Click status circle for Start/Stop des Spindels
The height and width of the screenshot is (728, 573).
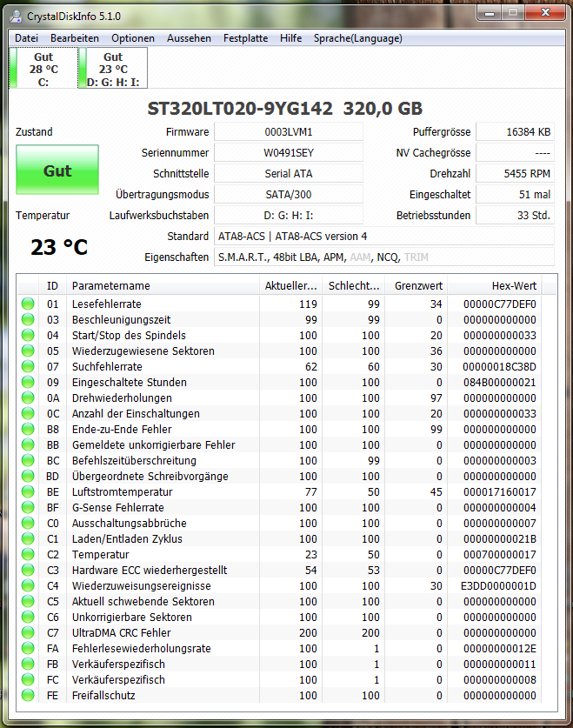28,335
